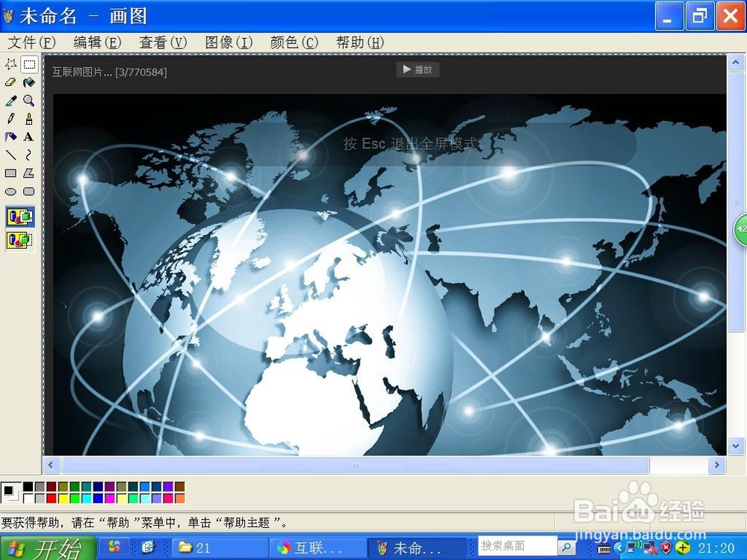Pick the bright green color swatch
This screenshot has width=747, height=560.
pyautogui.click(x=75, y=499)
